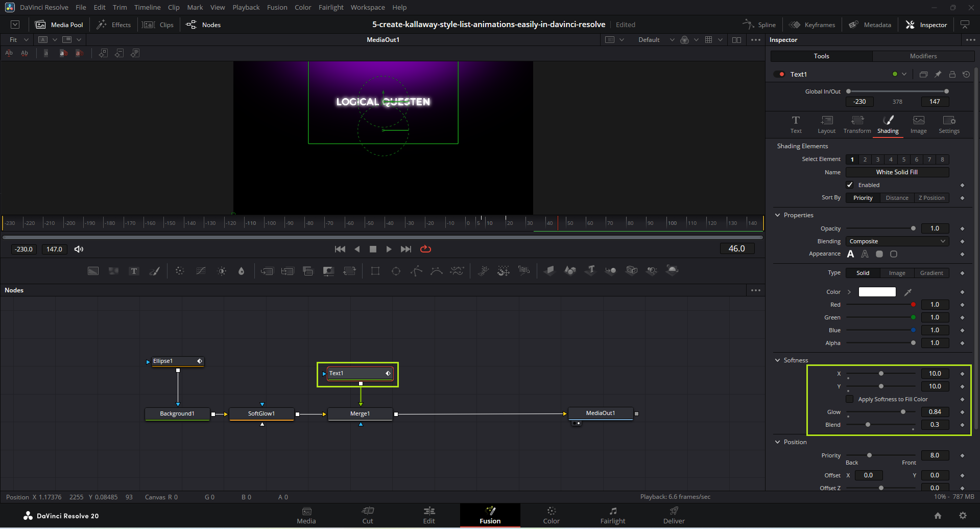Click the white Color swatch
This screenshot has width=980, height=529.
877,292
